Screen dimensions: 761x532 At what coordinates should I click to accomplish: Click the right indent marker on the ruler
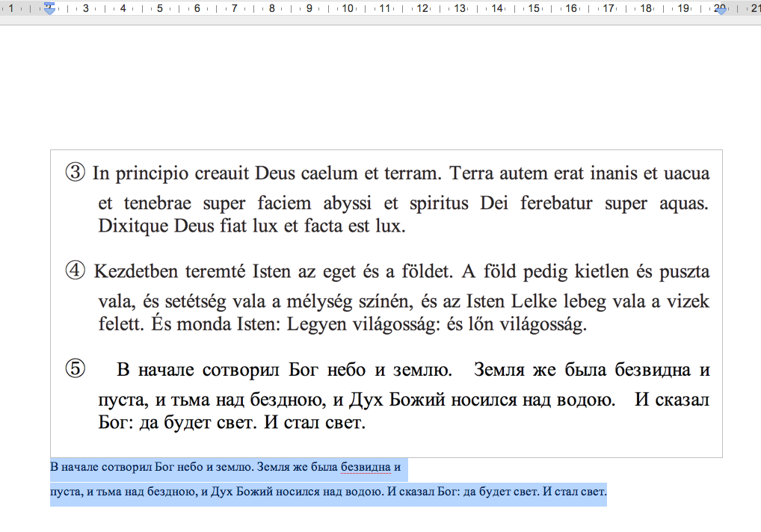click(x=721, y=9)
